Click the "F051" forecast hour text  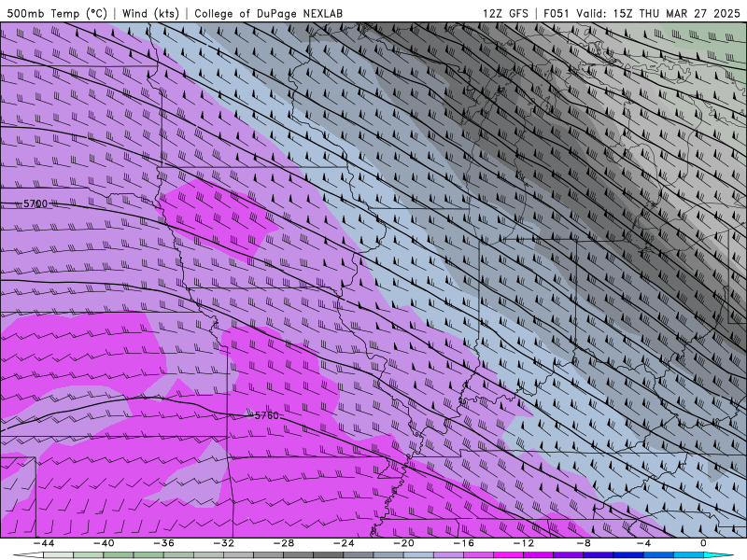tap(557, 14)
